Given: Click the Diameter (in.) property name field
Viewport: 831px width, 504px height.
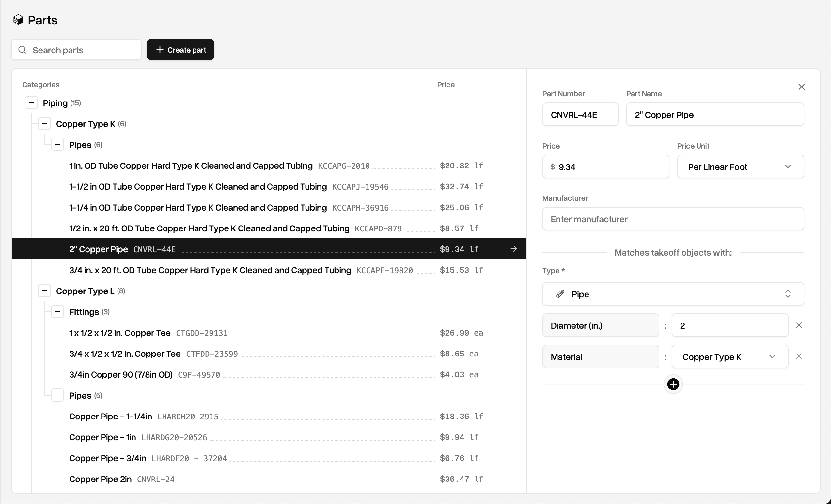Looking at the screenshot, I should pyautogui.click(x=600, y=325).
